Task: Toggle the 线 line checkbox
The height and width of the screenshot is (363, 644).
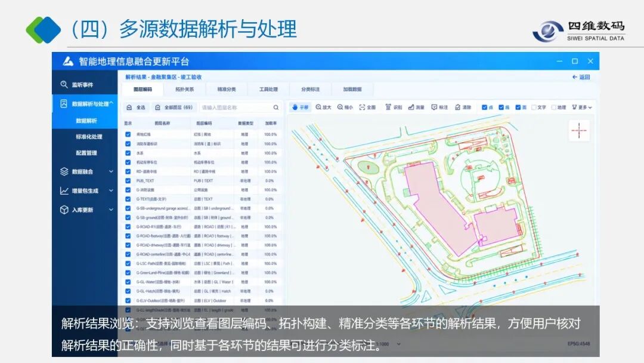Action: [x=501, y=107]
